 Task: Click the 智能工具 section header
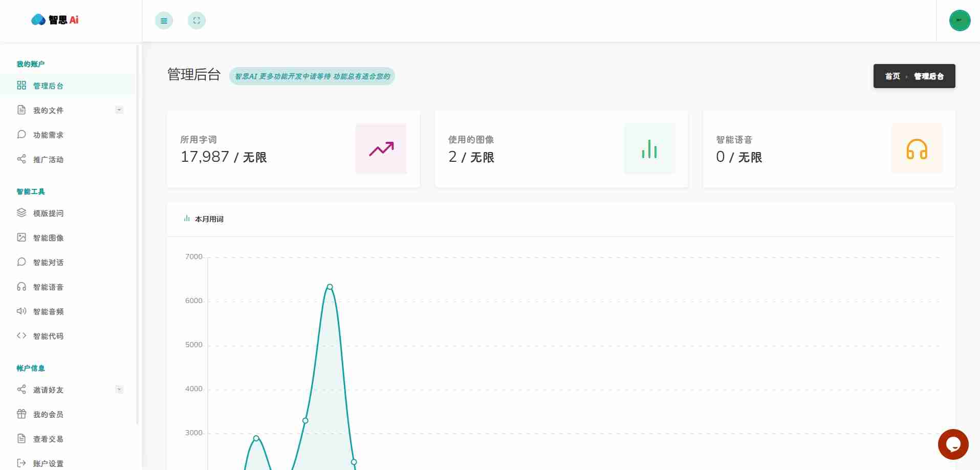(x=31, y=191)
